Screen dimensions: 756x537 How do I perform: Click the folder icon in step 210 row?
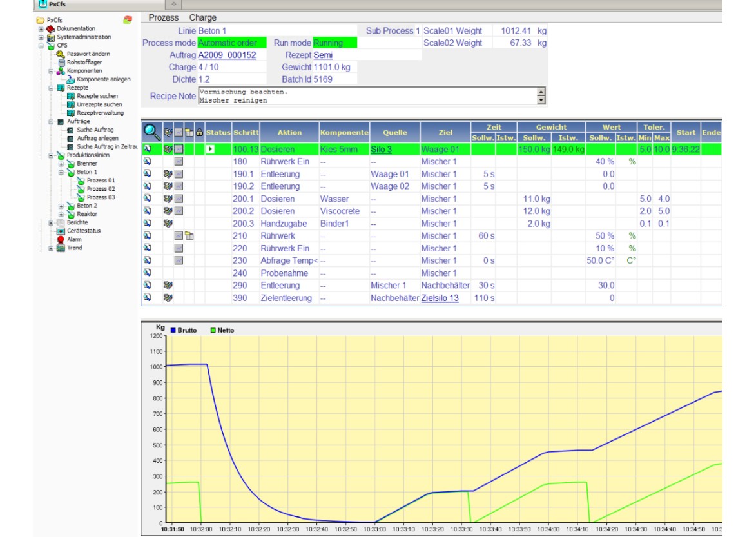tap(189, 236)
